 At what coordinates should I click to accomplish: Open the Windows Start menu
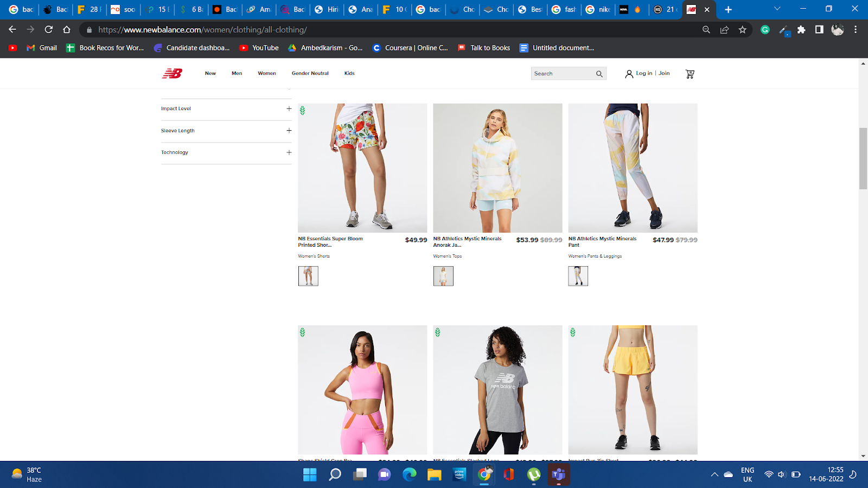[x=310, y=474]
